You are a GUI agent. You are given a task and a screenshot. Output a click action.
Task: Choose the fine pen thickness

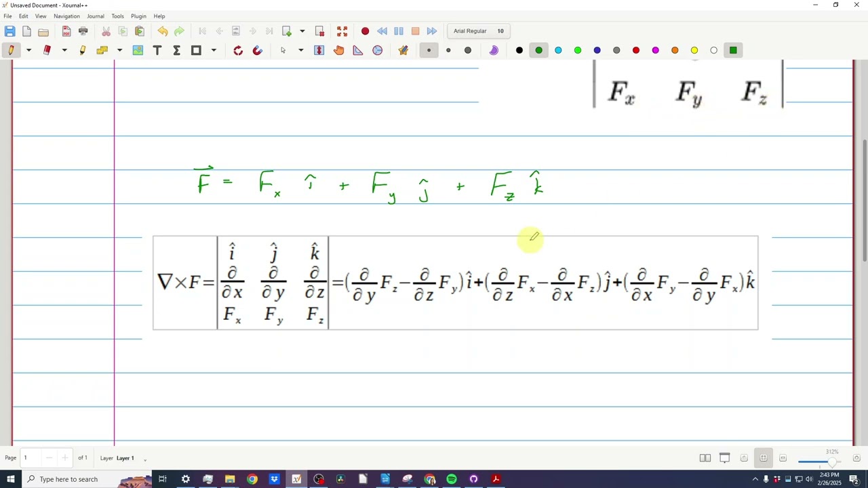[429, 50]
